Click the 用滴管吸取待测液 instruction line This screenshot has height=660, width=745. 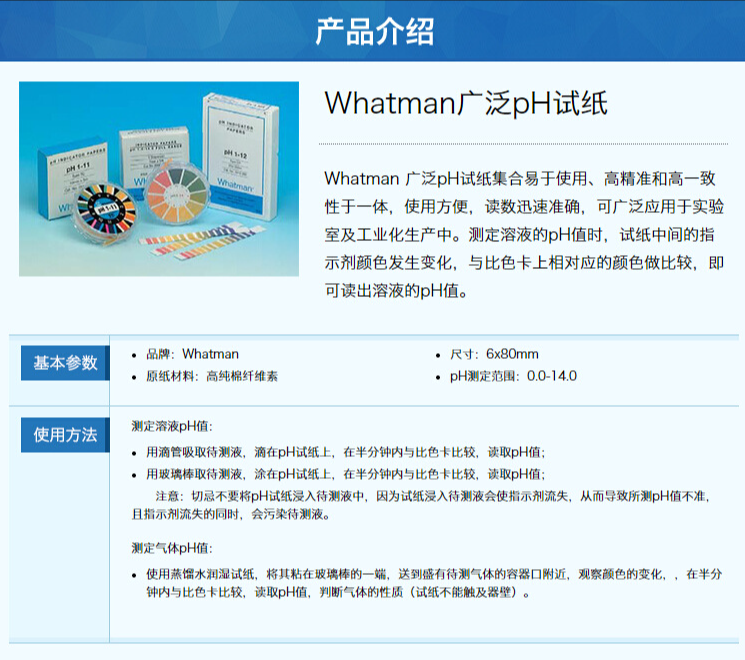click(345, 452)
